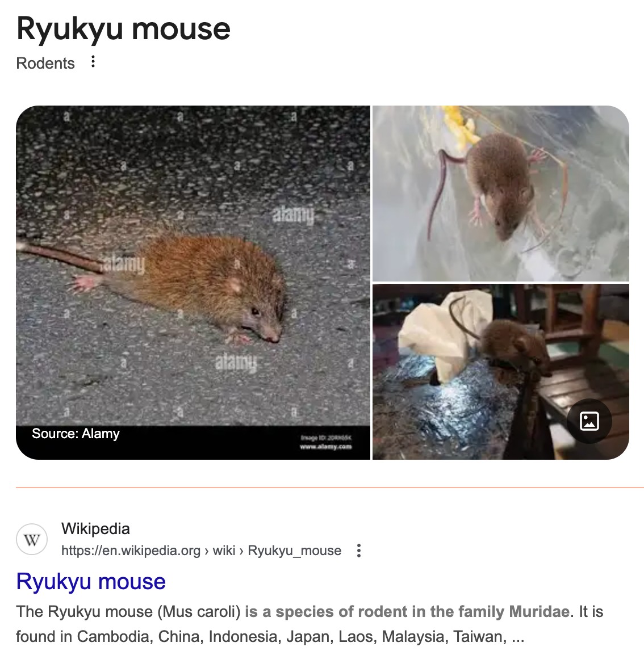Open the three-dot menu next to Wikipedia URL
The width and height of the screenshot is (644, 672).
pyautogui.click(x=359, y=551)
